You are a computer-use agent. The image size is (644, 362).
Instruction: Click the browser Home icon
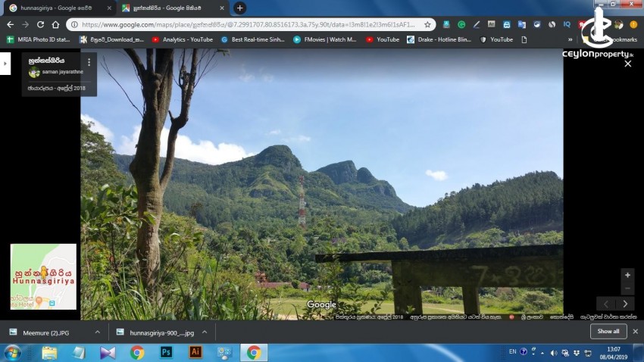[x=55, y=24]
